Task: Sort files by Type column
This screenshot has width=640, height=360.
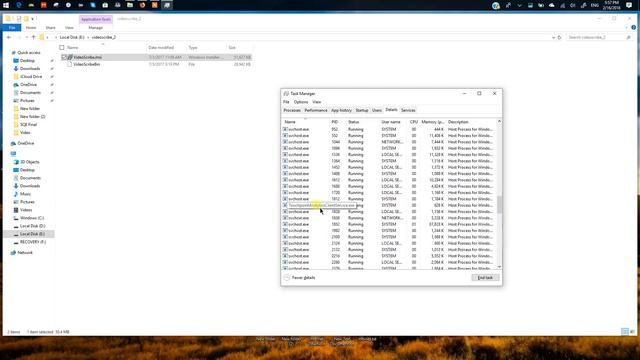Action: coord(193,48)
